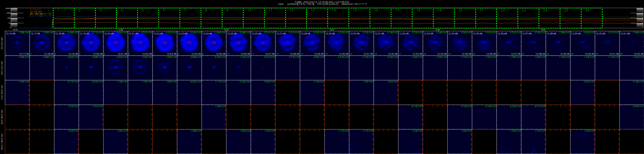Image resolution: width=644 pixels, height=154 pixels.
Task: Choose interval 10 on the light curve
Action: point(254,18)
